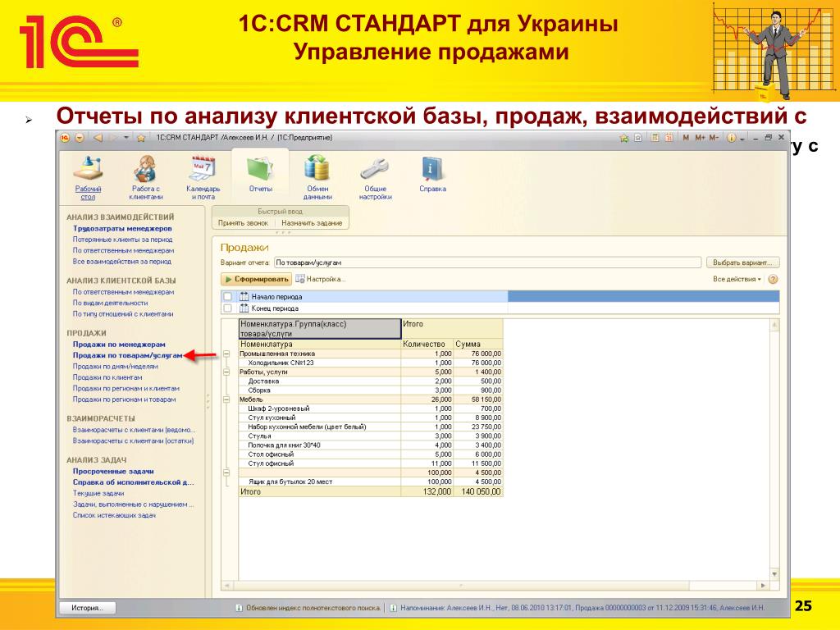This screenshot has width=840, height=630.
Task: Click the M+ memory button
Action: click(x=700, y=138)
